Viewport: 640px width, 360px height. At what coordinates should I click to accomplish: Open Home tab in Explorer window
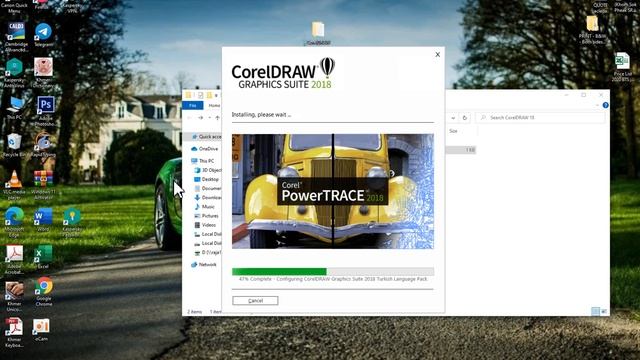pos(214,105)
